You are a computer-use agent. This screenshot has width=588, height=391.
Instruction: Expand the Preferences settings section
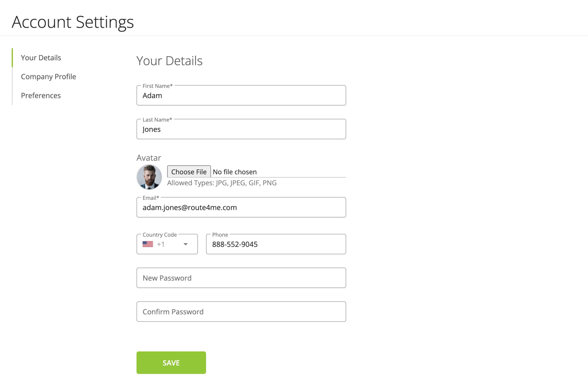pos(40,95)
